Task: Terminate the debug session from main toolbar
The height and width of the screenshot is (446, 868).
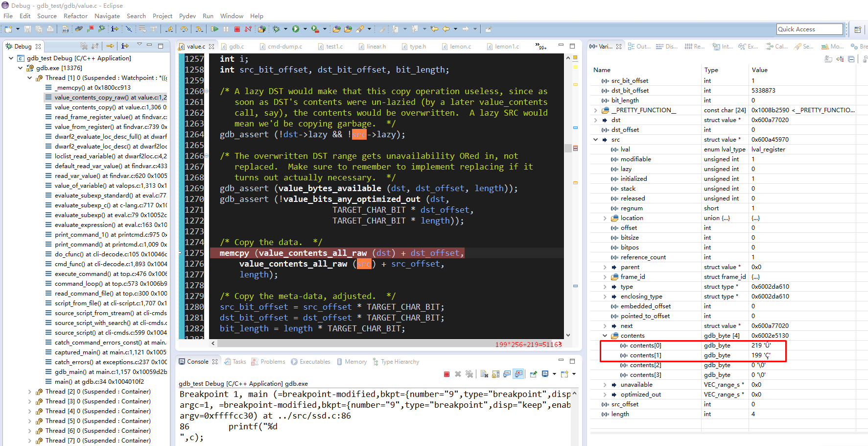Action: (x=237, y=29)
